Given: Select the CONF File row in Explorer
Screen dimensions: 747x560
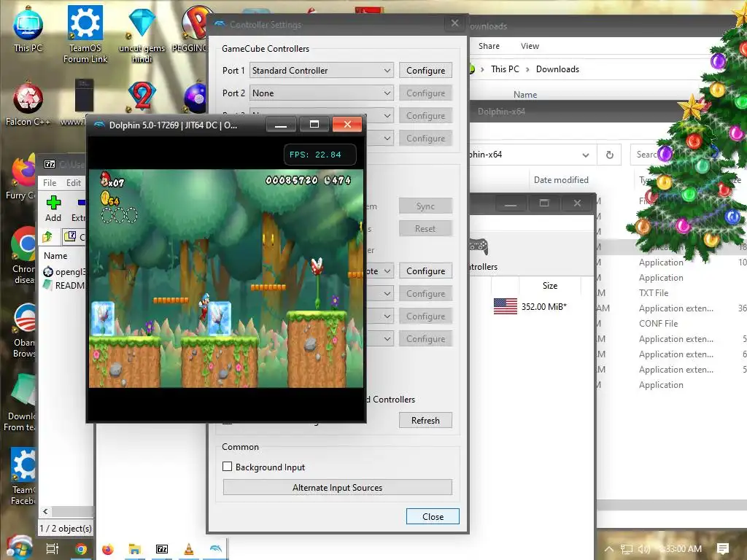Looking at the screenshot, I should (x=671, y=324).
